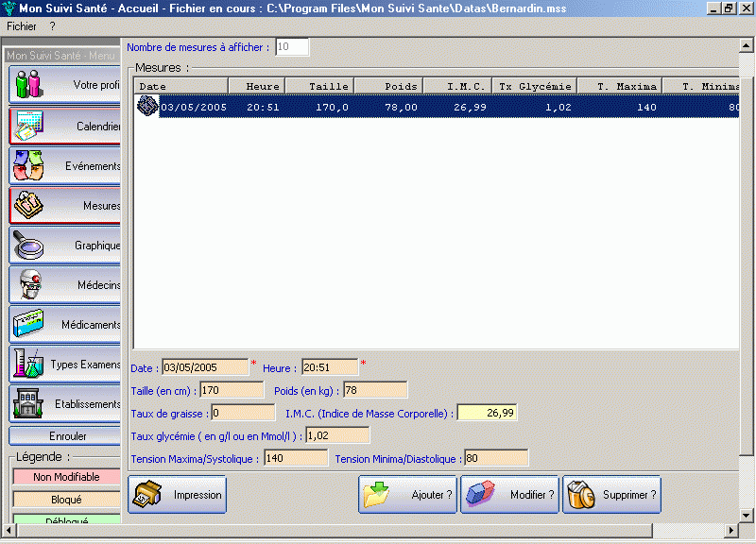Click the Non Modifiable legend swatch
The height and width of the screenshot is (544, 756).
[66, 477]
